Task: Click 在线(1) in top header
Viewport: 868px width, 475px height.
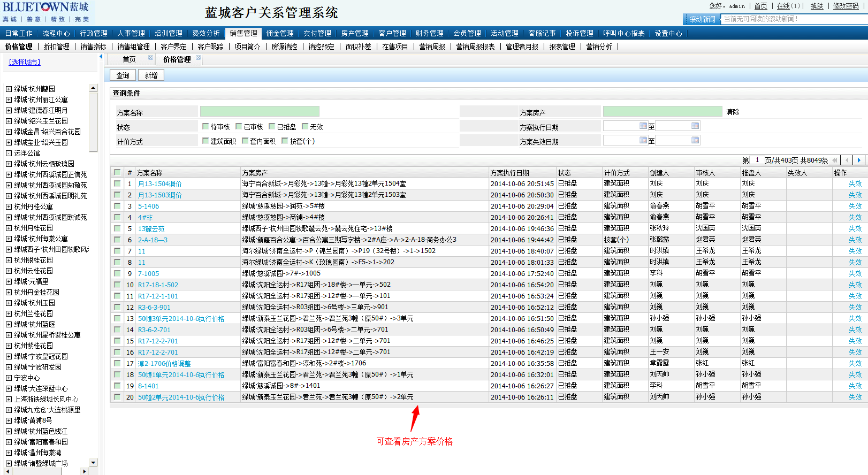Action: tap(788, 6)
